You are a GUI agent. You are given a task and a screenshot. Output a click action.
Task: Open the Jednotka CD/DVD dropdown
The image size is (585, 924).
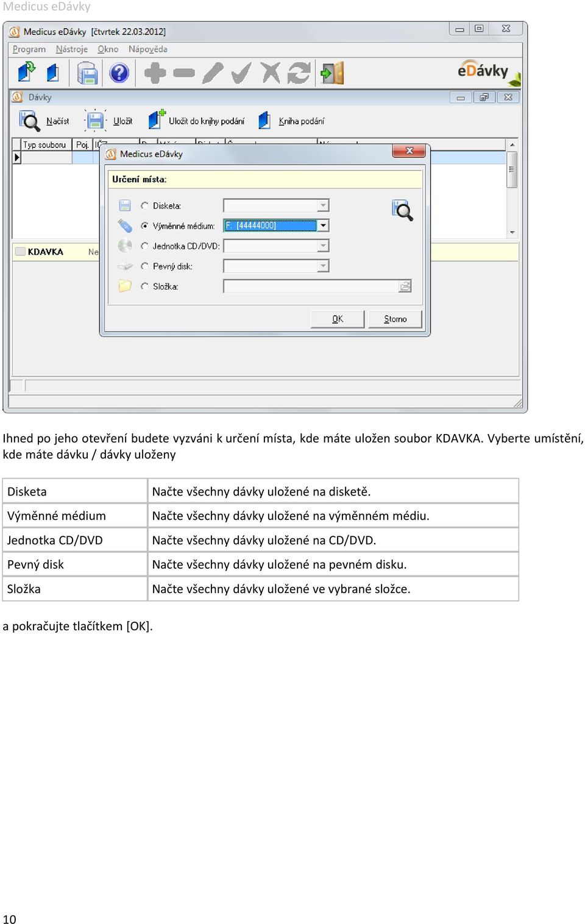(323, 246)
